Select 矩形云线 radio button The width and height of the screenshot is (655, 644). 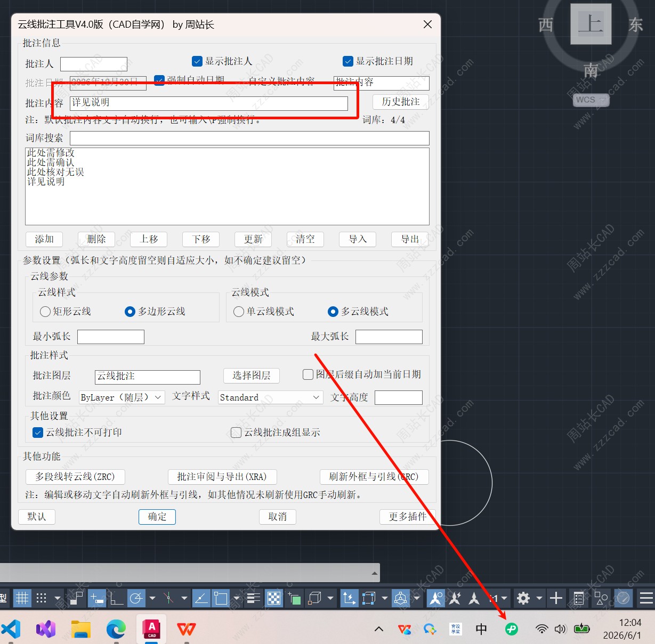45,312
